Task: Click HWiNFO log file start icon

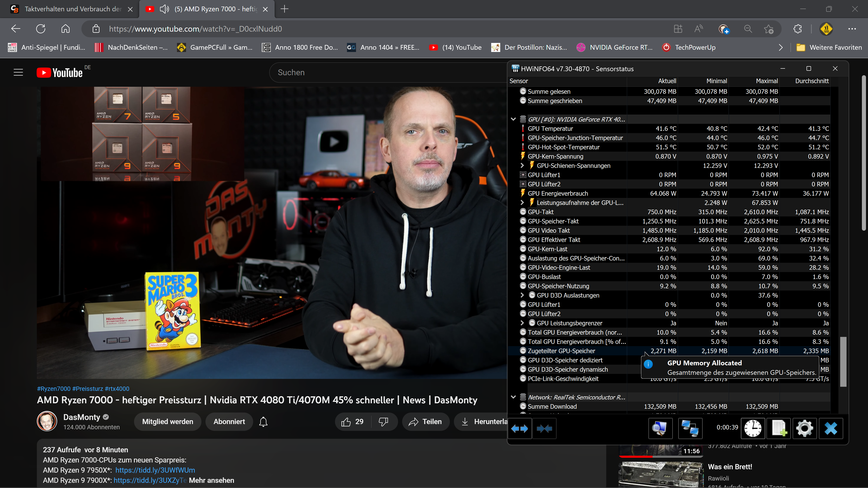Action: click(x=779, y=428)
